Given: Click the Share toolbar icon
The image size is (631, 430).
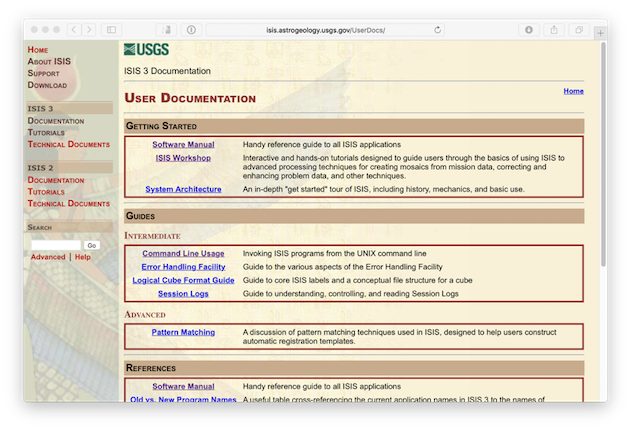Looking at the screenshot, I should [554, 30].
